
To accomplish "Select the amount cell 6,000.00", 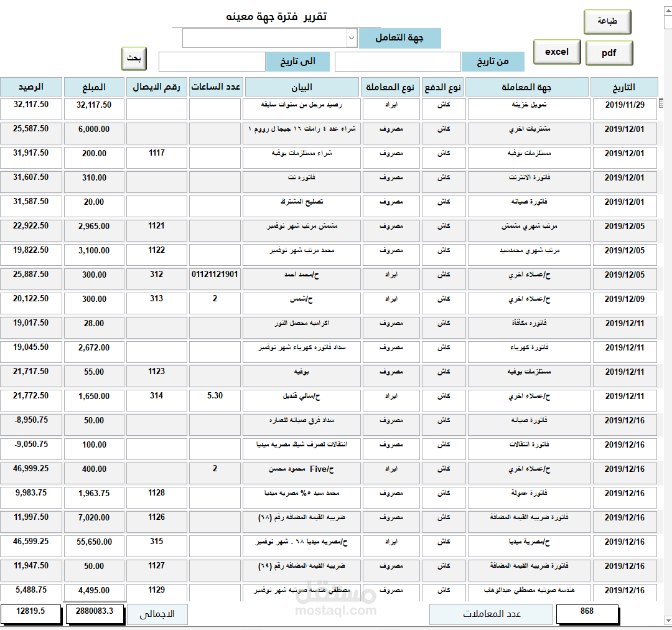I will 94,133.
